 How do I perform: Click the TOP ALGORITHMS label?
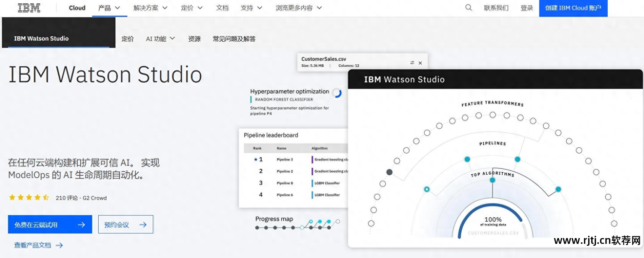pyautogui.click(x=493, y=174)
